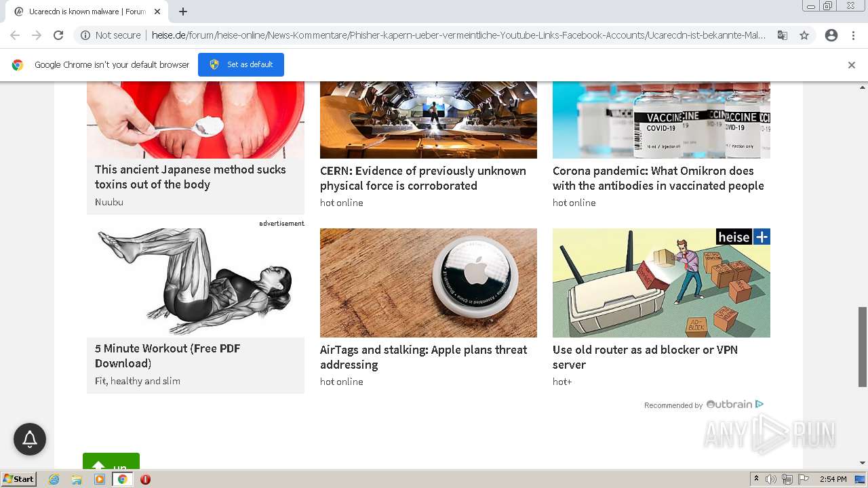Open the Chrome three-dot menu

853,35
